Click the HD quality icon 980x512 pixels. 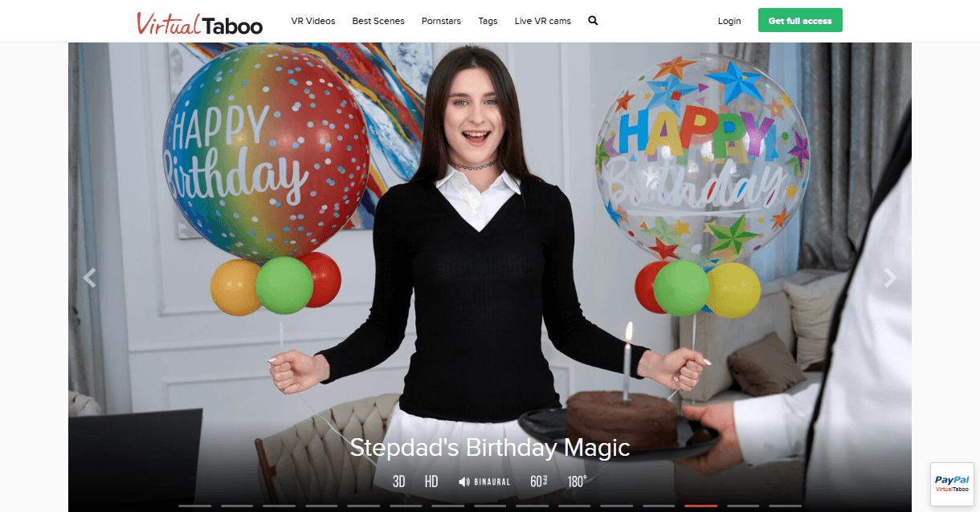click(431, 482)
